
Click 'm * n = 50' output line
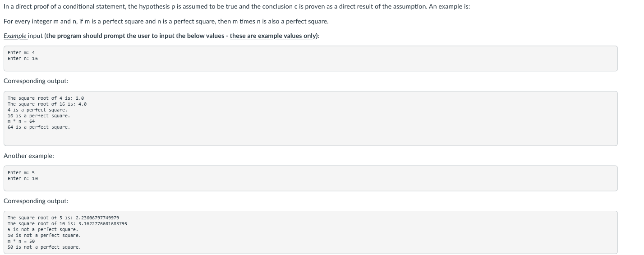[21, 241]
